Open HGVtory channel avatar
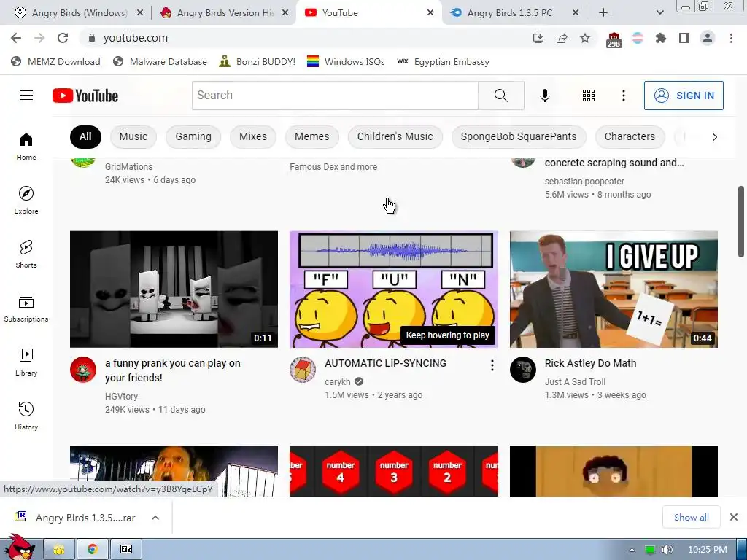 (x=83, y=370)
